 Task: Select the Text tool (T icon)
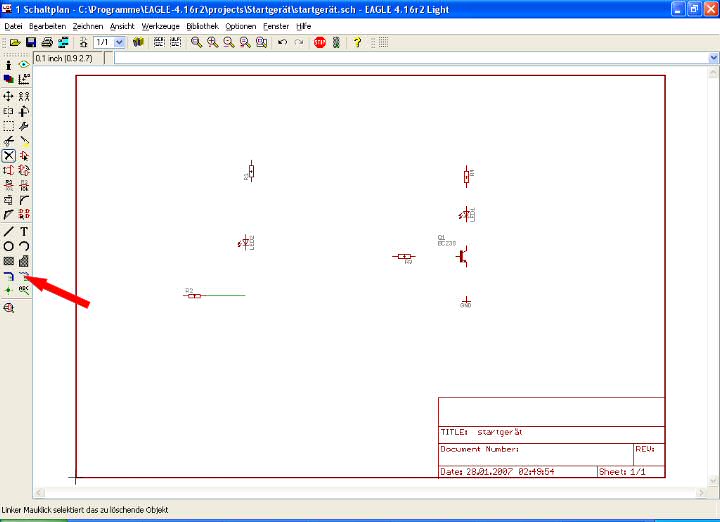click(24, 231)
